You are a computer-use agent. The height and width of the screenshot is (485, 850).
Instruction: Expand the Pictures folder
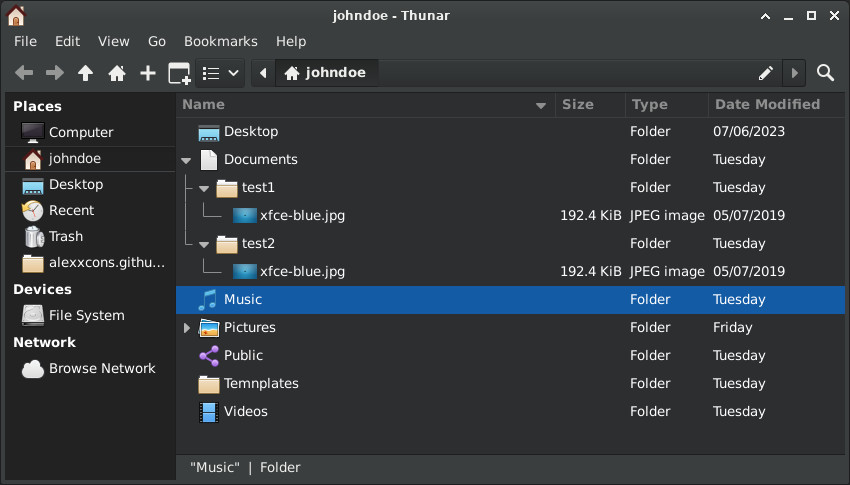click(186, 328)
